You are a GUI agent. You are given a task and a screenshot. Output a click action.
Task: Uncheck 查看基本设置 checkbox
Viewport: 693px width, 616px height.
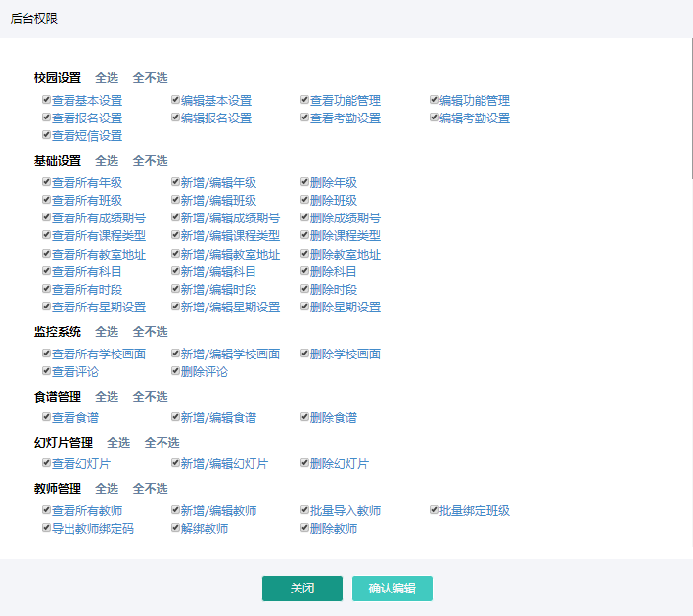tap(46, 100)
